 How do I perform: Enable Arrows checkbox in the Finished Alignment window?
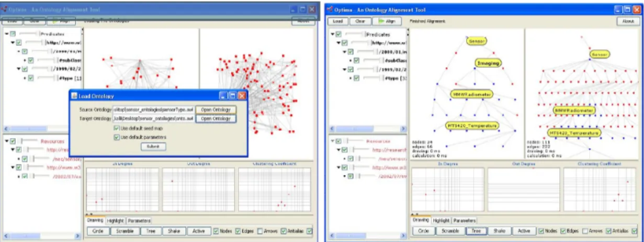click(x=585, y=230)
